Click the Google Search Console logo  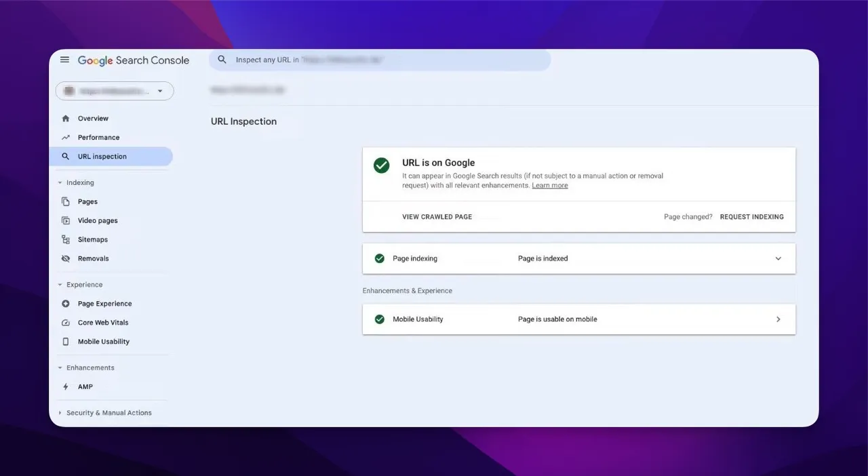tap(134, 60)
